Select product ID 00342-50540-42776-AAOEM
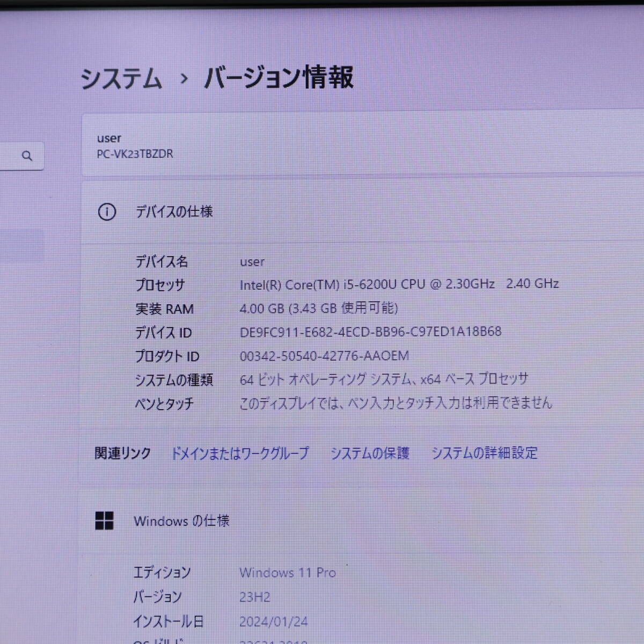Image resolution: width=644 pixels, height=644 pixels. coord(324,356)
